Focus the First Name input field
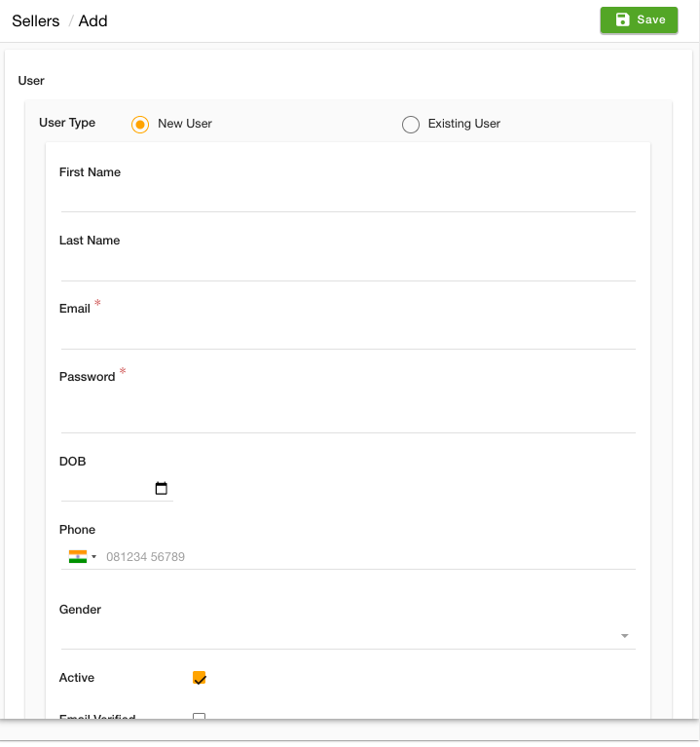 click(349, 198)
